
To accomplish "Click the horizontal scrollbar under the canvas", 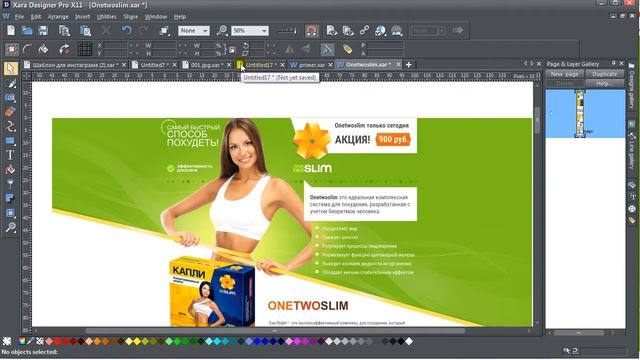I will [x=274, y=331].
